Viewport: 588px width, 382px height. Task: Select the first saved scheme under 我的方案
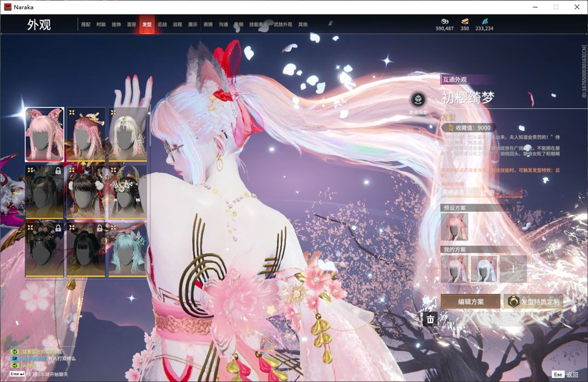[x=455, y=269]
